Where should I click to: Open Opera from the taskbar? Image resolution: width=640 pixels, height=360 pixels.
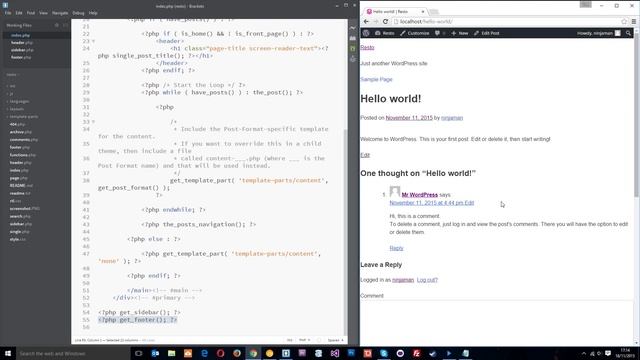(x=220, y=353)
